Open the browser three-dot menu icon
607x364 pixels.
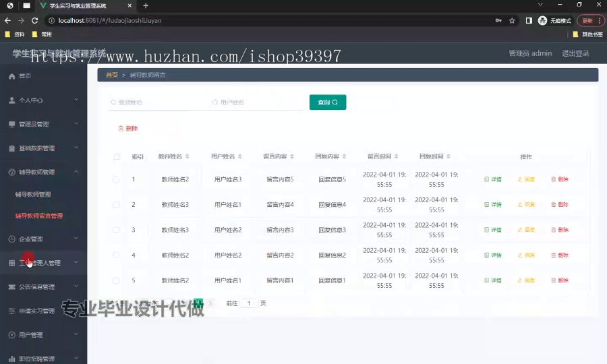pos(600,20)
